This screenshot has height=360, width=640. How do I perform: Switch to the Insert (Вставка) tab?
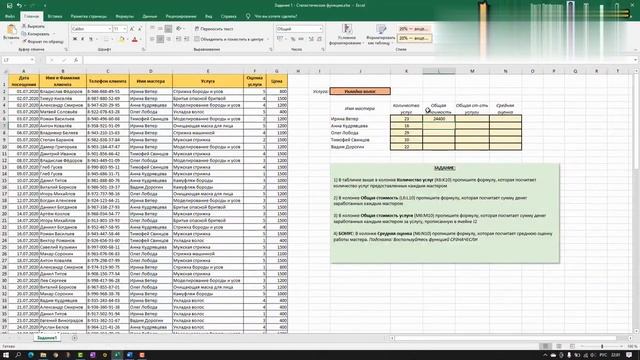55,16
